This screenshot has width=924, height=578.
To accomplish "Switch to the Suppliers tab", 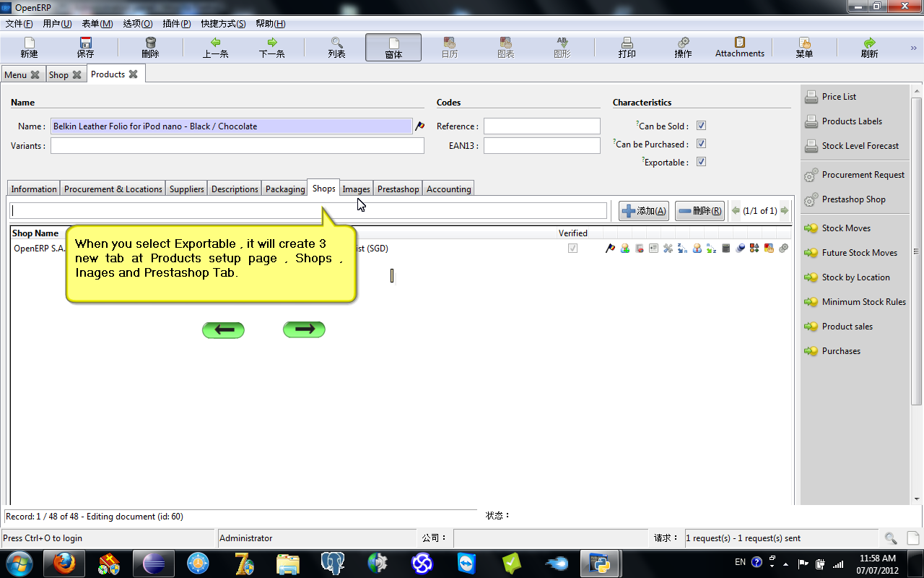I will coord(186,189).
